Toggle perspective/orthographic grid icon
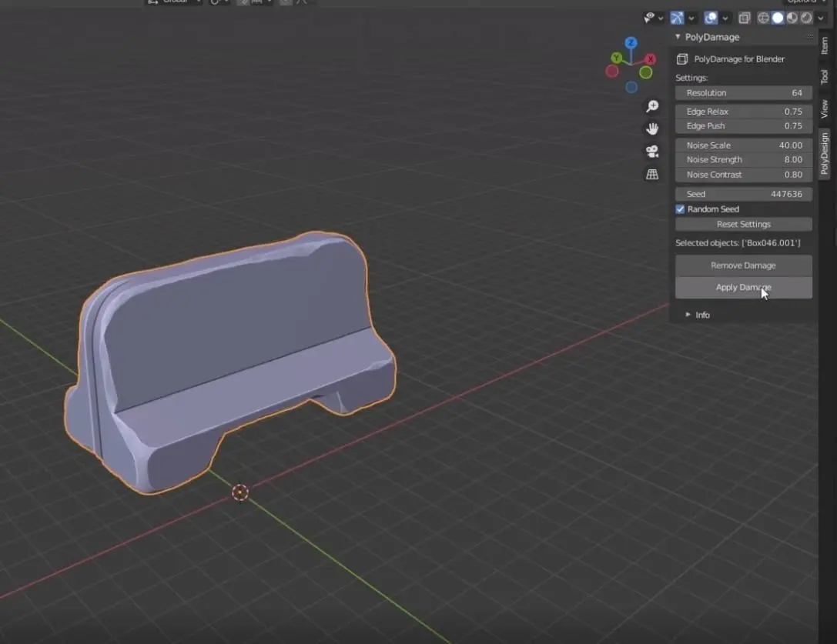This screenshot has height=644, width=837. (x=651, y=174)
